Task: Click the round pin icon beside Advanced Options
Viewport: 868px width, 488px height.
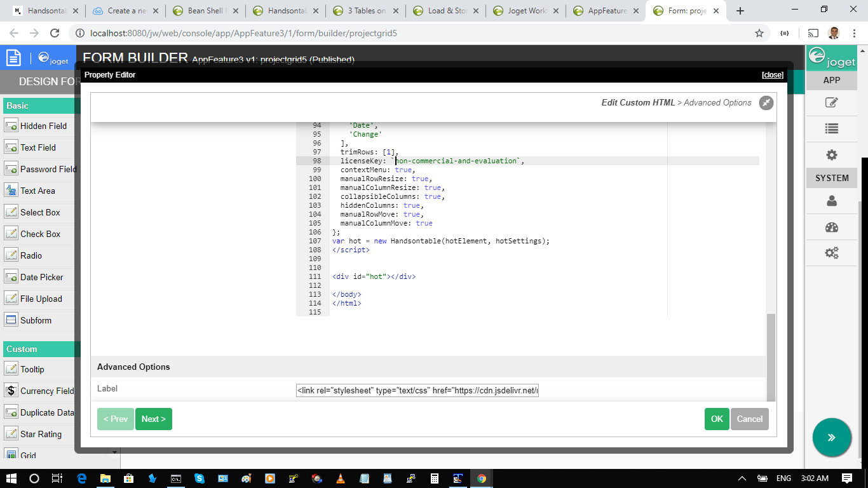Action: click(766, 103)
